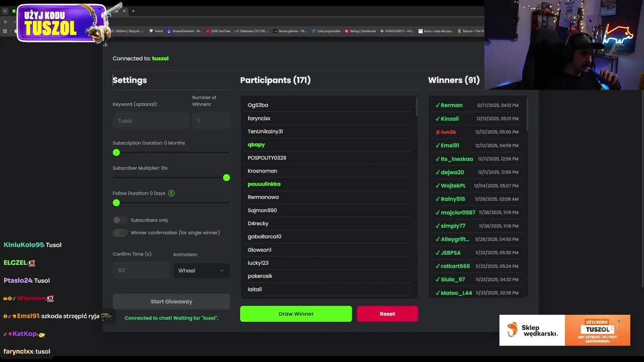Toggle the Subscribers only switch

[x=120, y=220]
